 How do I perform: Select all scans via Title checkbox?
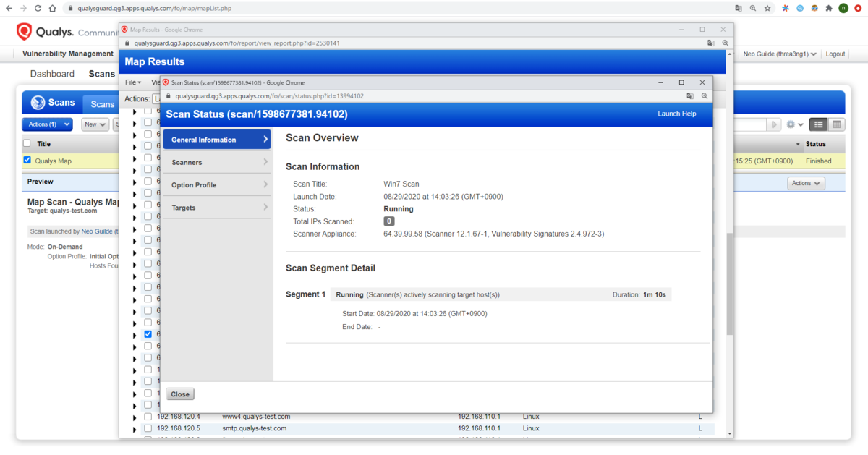[27, 143]
